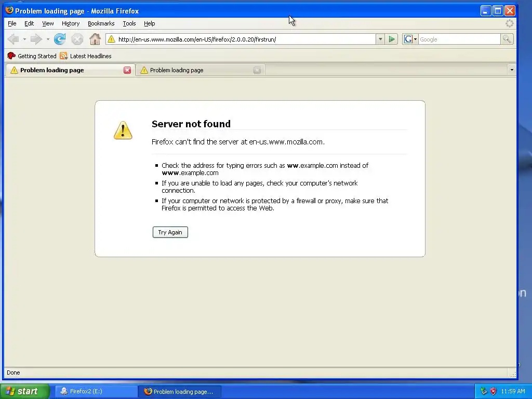Open the Latest Headlines feed bookmark
Screen dimensions: 532x399
[86, 56]
